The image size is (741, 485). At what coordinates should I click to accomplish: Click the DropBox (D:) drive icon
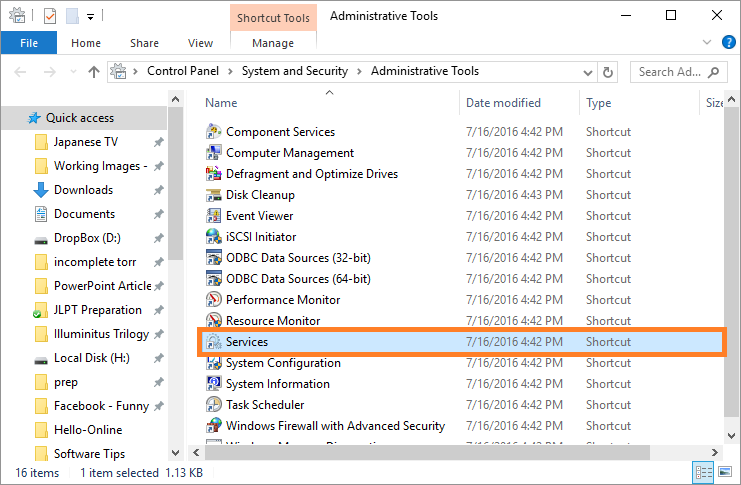[x=41, y=241]
